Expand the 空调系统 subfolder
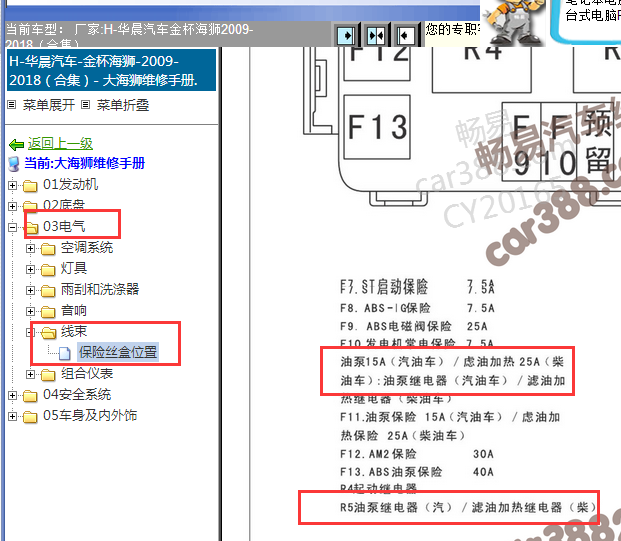Viewport: 621px width, 541px height. point(30,249)
